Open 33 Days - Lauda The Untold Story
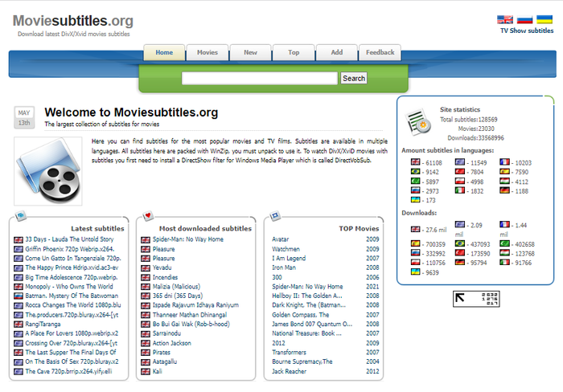Image resolution: width=563 pixels, height=392 pixels. [x=69, y=239]
